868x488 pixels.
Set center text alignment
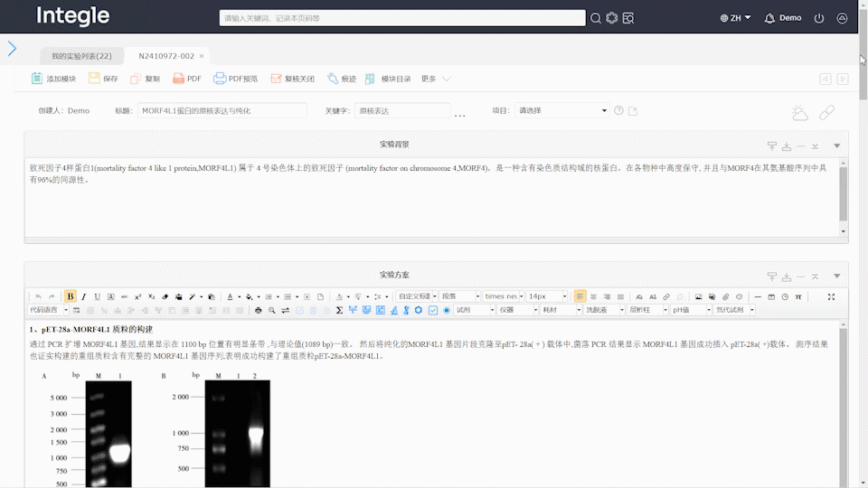pyautogui.click(x=593, y=296)
